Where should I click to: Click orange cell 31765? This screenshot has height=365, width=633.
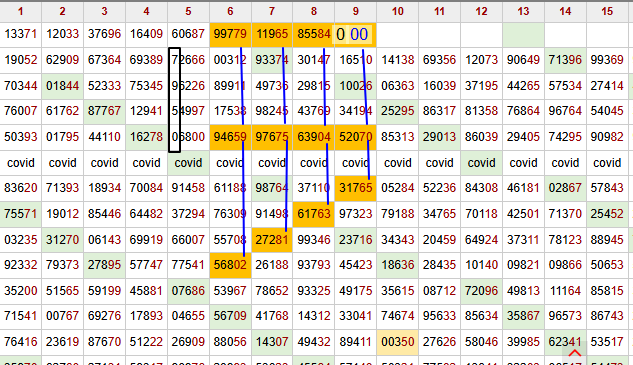coord(356,188)
